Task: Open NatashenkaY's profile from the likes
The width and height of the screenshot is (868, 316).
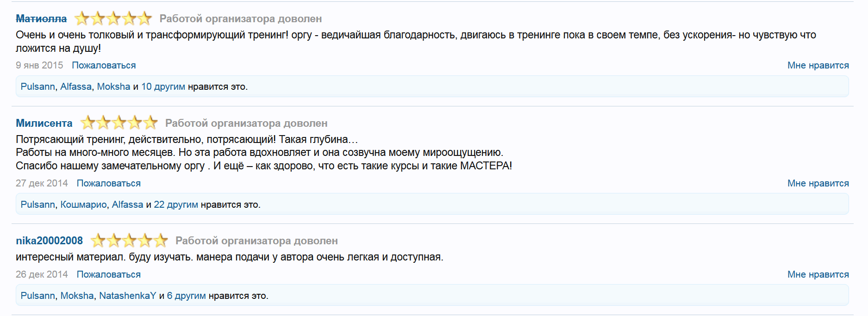Action: (x=127, y=296)
